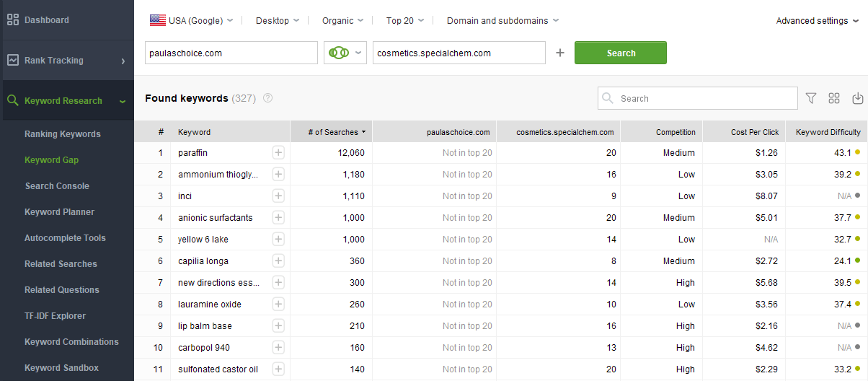Open TF-IDF Explorer in sidebar
The image size is (868, 381).
55,316
